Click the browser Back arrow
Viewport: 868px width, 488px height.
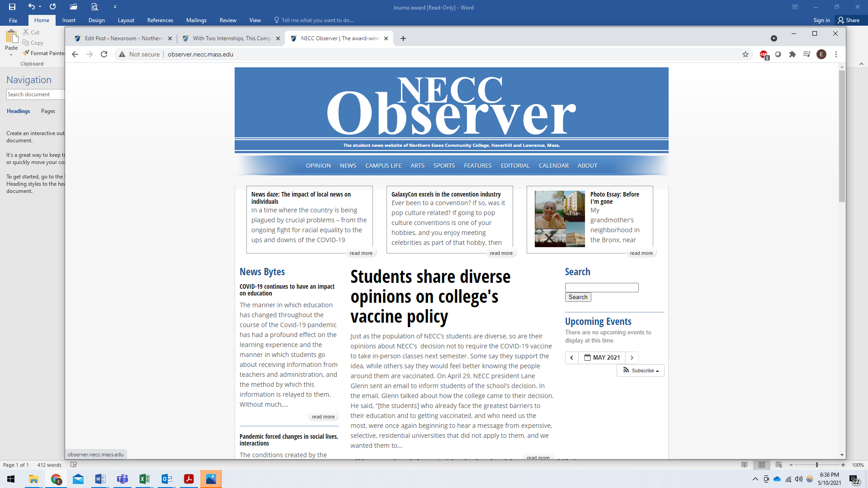(75, 54)
